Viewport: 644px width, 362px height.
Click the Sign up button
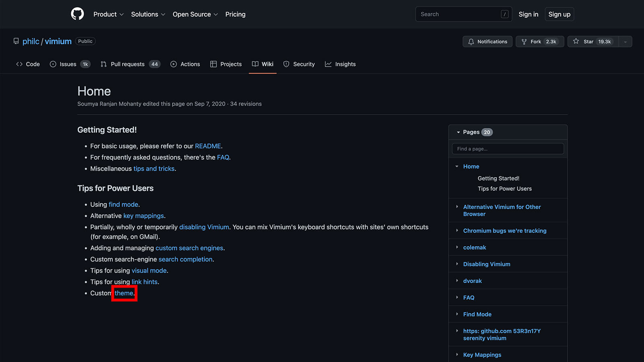[x=559, y=14]
